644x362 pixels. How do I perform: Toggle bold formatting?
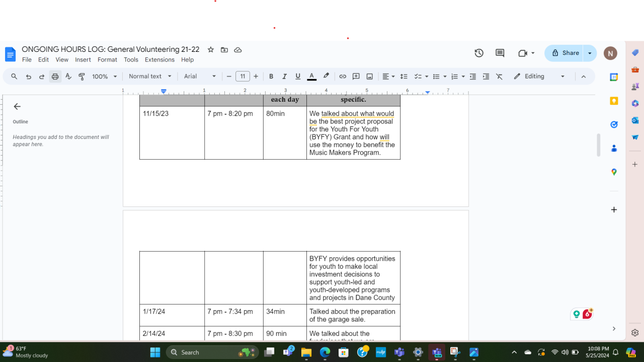pos(271,77)
